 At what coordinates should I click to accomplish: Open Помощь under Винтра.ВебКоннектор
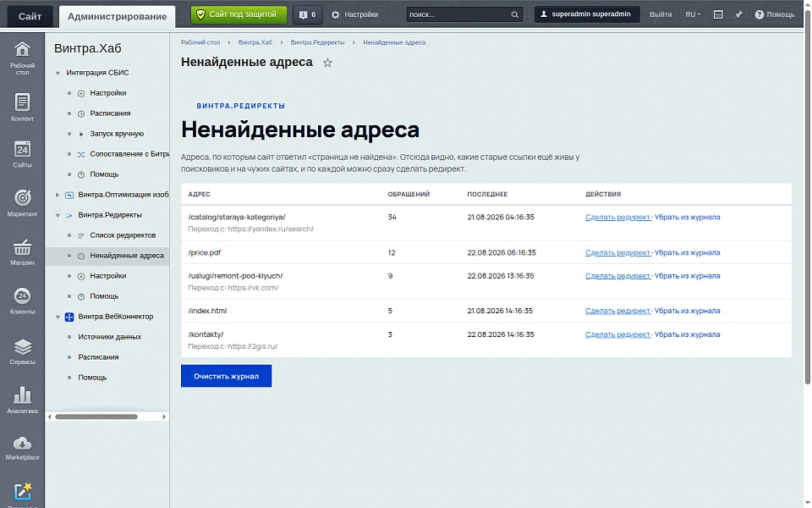point(92,378)
